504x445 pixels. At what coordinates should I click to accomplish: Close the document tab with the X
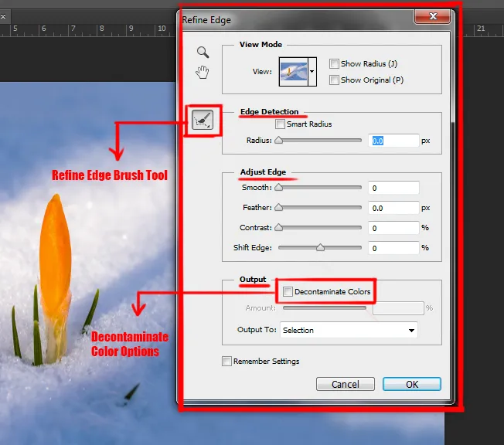click(3, 16)
